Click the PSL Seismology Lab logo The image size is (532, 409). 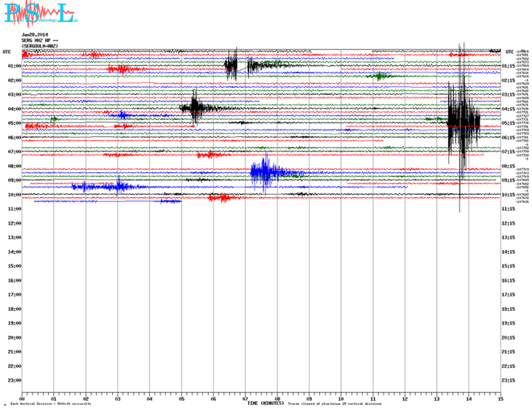(39, 14)
